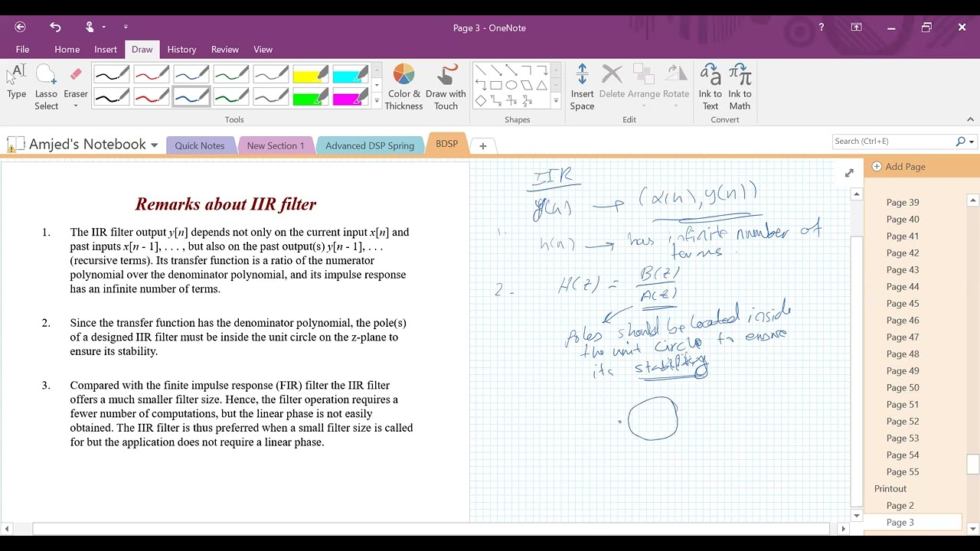The image size is (980, 551).
Task: Open the Eraser options dropdown arrow
Action: click(x=75, y=106)
